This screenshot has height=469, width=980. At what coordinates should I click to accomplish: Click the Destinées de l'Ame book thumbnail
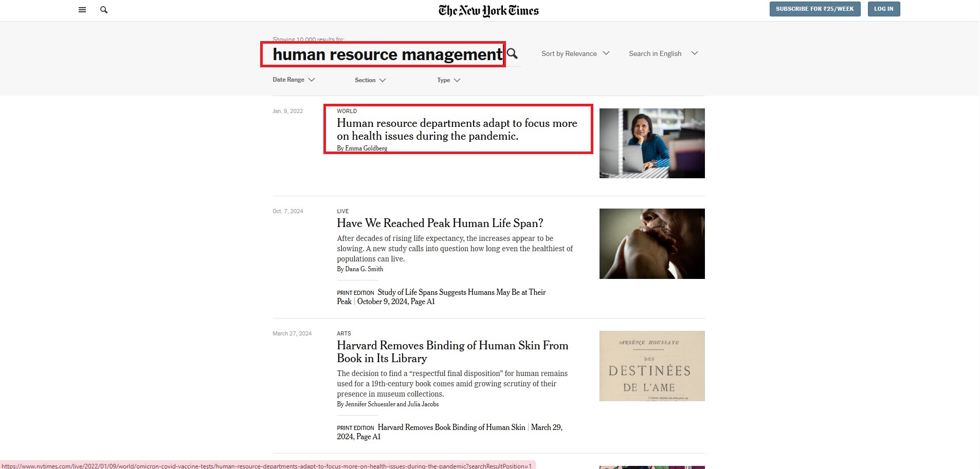[x=651, y=366]
